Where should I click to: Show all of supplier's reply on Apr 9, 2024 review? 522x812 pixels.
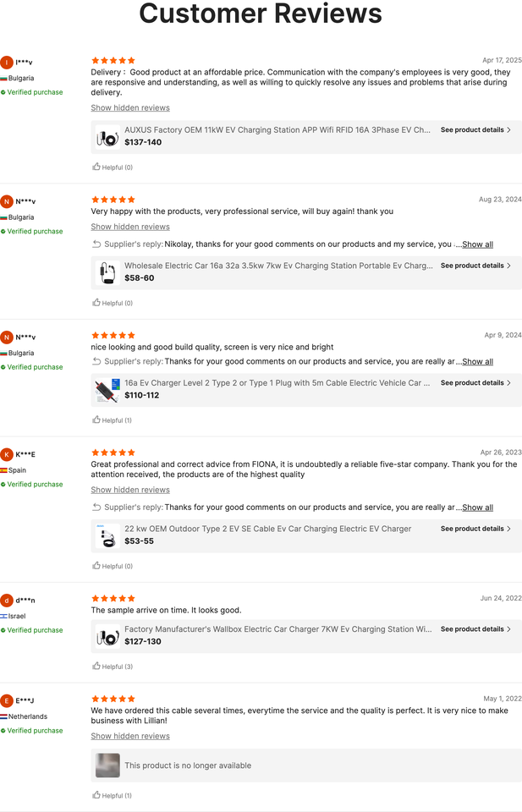click(x=477, y=362)
